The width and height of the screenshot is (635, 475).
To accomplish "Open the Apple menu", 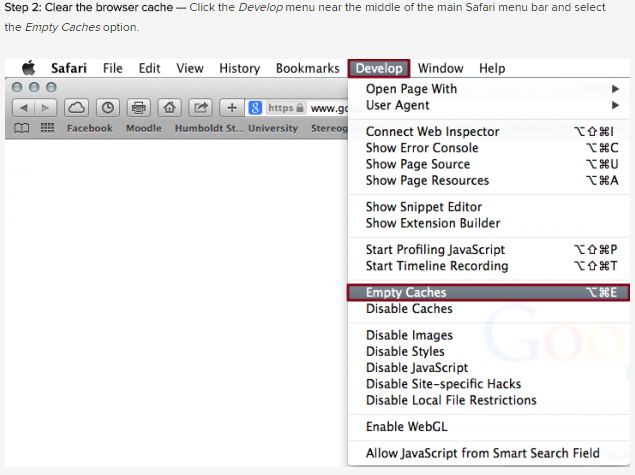I will click(x=28, y=68).
